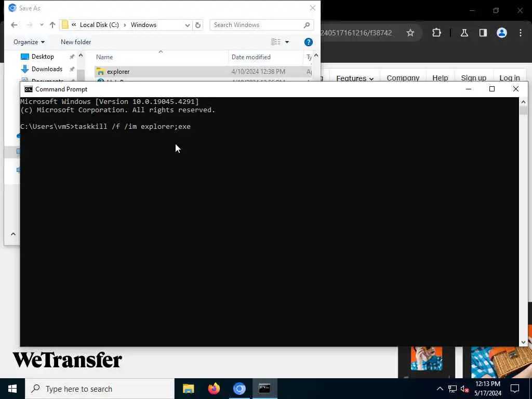Click Local Disk (C:) breadcrumb

click(99, 25)
